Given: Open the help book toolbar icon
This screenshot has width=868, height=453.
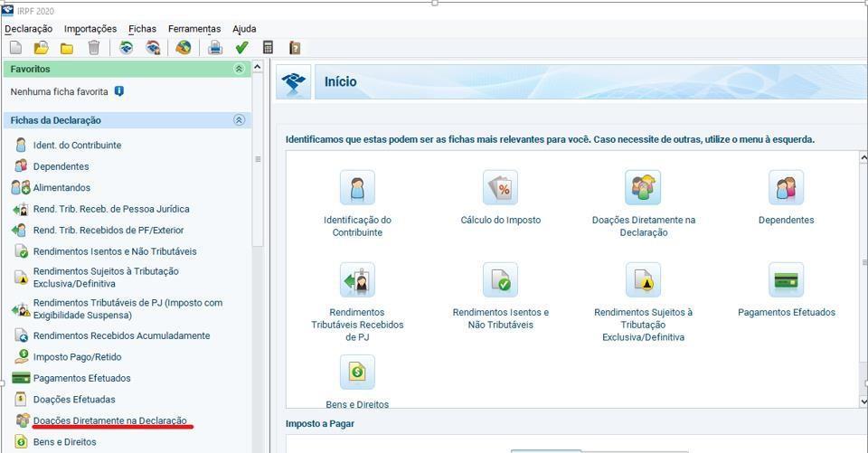Looking at the screenshot, I should coord(295,48).
